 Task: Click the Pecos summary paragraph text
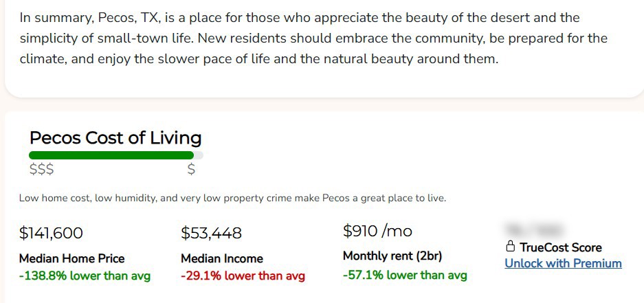click(x=313, y=38)
